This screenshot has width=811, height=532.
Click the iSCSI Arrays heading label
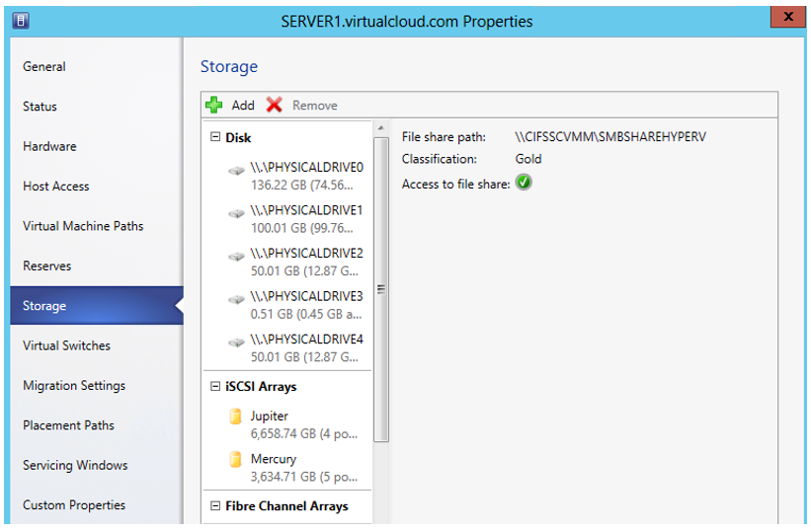261,387
